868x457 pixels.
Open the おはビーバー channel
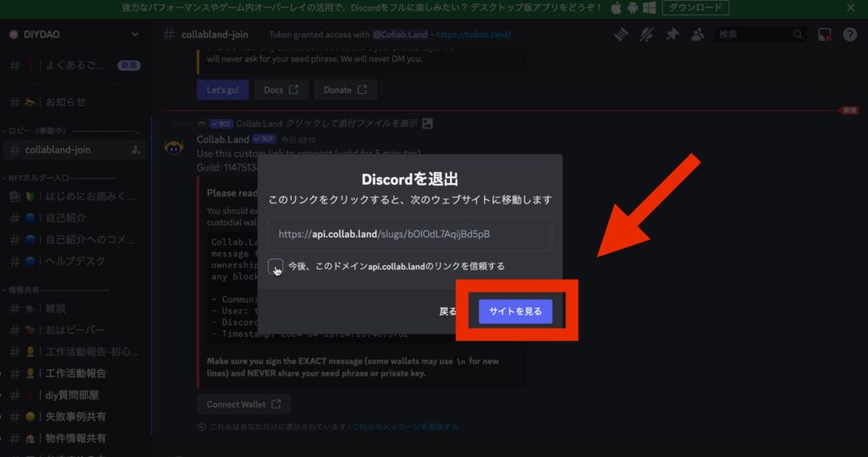(75, 330)
